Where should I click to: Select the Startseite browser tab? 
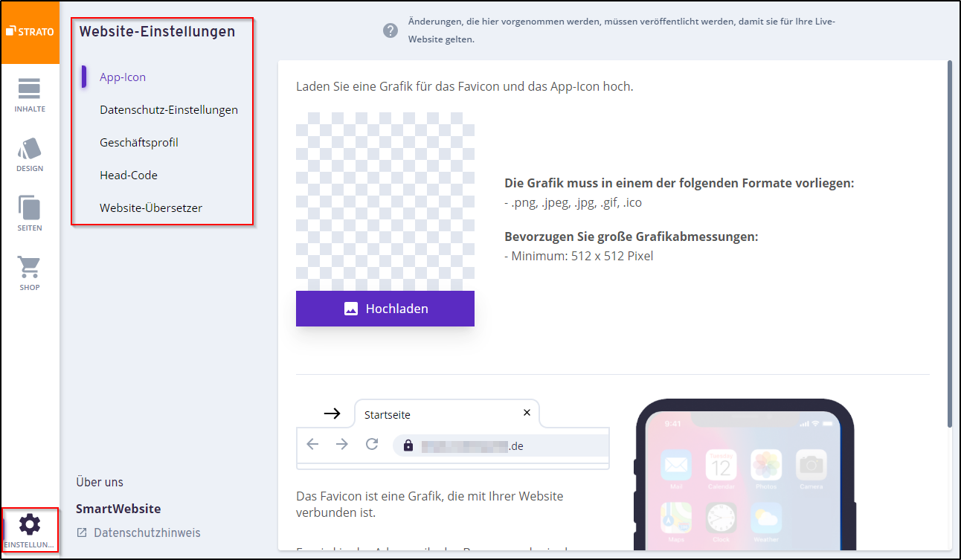coord(387,413)
